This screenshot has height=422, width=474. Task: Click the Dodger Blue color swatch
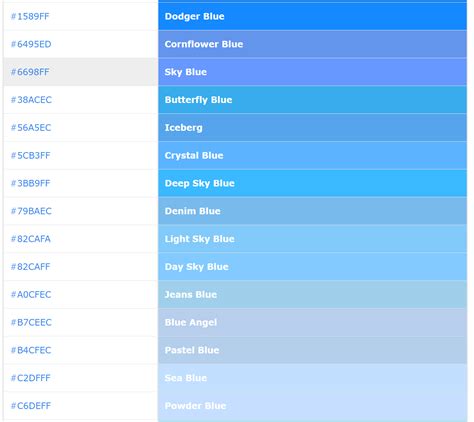(312, 16)
